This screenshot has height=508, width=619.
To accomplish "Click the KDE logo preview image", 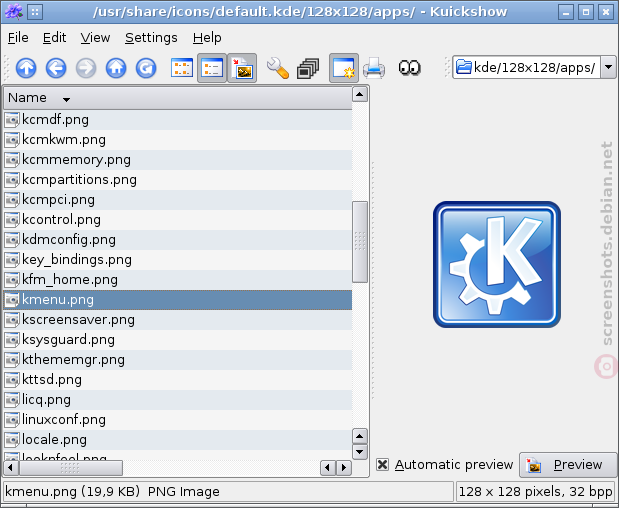I will pos(497,264).
